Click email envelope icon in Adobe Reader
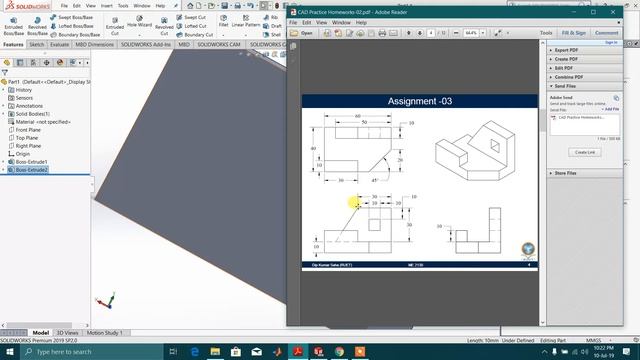The width and height of the screenshot is (640, 360). click(393, 33)
